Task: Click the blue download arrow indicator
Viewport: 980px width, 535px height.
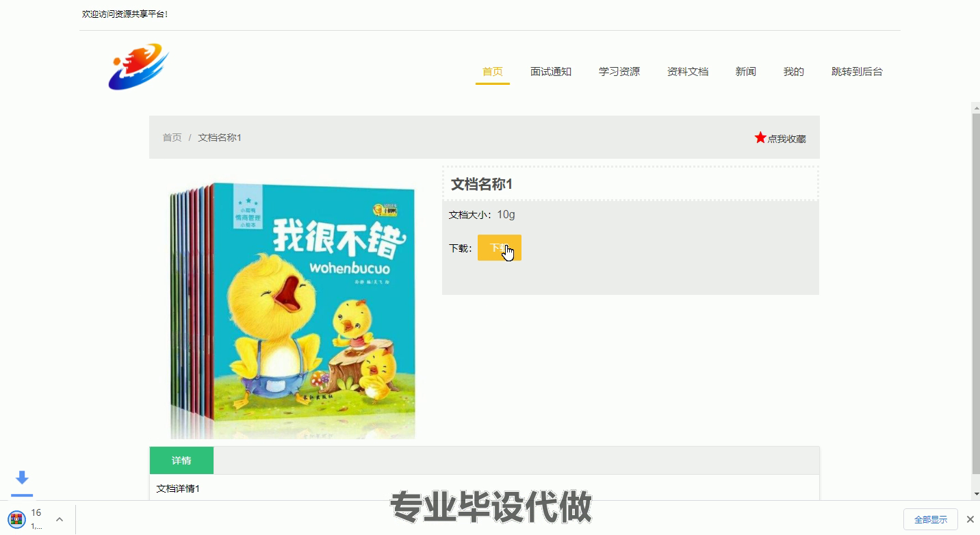Action: point(22,478)
